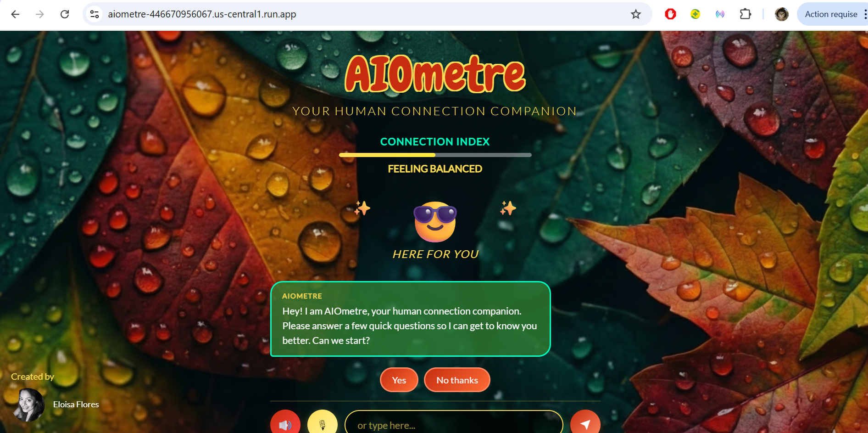Image resolution: width=868 pixels, height=433 pixels.
Task: Click the Action requise button
Action: coord(831,14)
